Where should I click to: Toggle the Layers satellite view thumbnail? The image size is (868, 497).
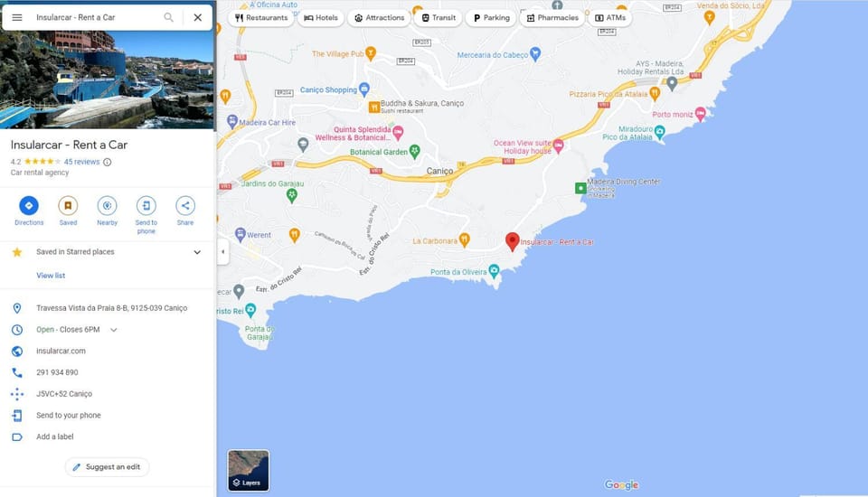click(x=249, y=471)
